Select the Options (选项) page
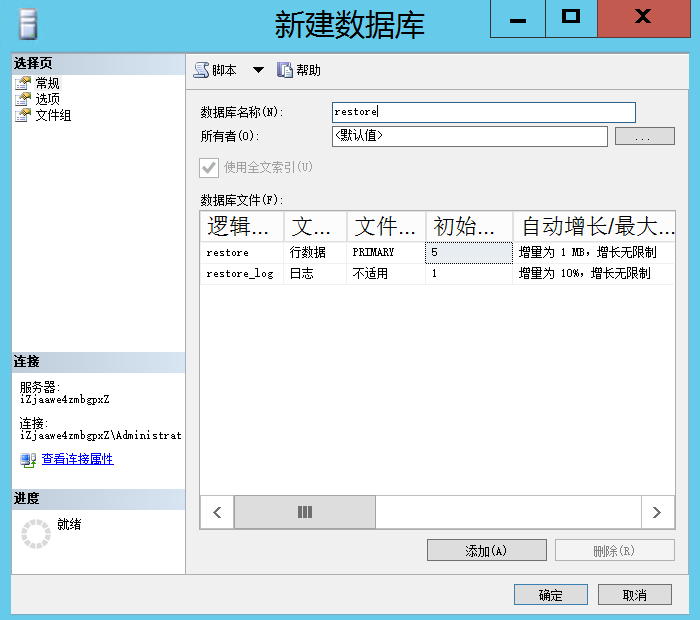The width and height of the screenshot is (700, 620). click(47, 99)
